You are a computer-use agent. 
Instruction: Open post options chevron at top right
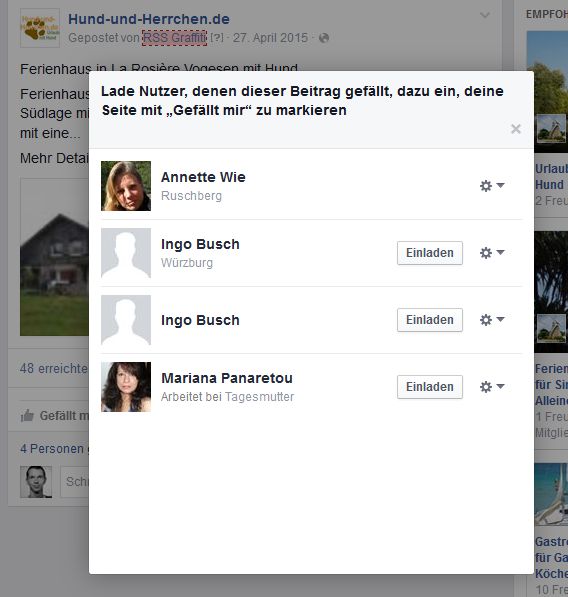tap(485, 15)
